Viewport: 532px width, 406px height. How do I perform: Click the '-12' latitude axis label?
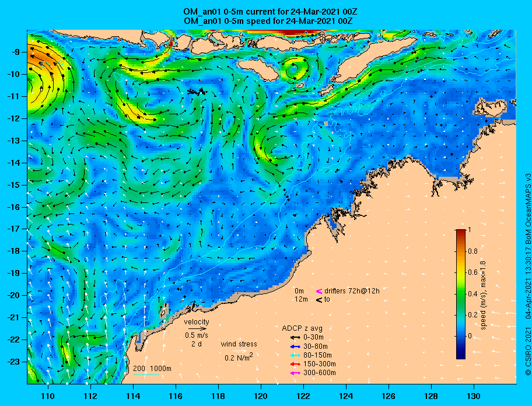(14, 119)
